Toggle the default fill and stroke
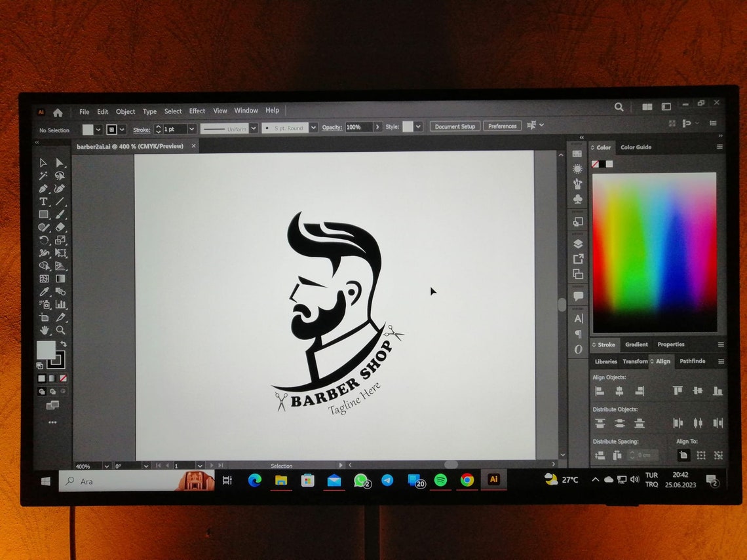Image resolution: width=747 pixels, height=560 pixels. tap(40, 365)
